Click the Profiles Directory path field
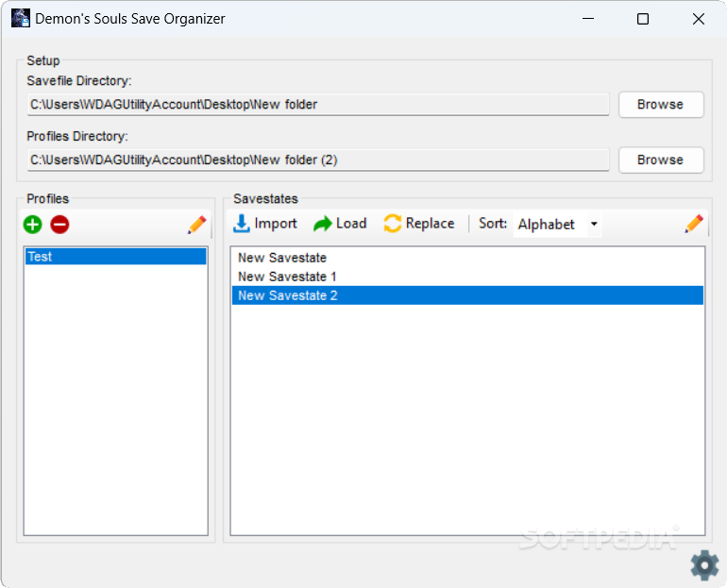 tap(318, 160)
